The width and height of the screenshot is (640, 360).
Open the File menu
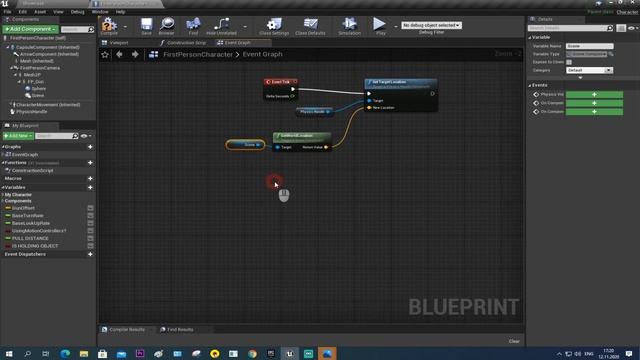click(7, 12)
